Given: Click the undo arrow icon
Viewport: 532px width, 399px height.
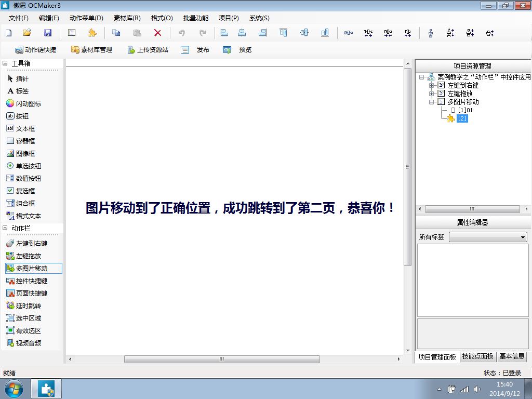Looking at the screenshot, I should (182, 33).
